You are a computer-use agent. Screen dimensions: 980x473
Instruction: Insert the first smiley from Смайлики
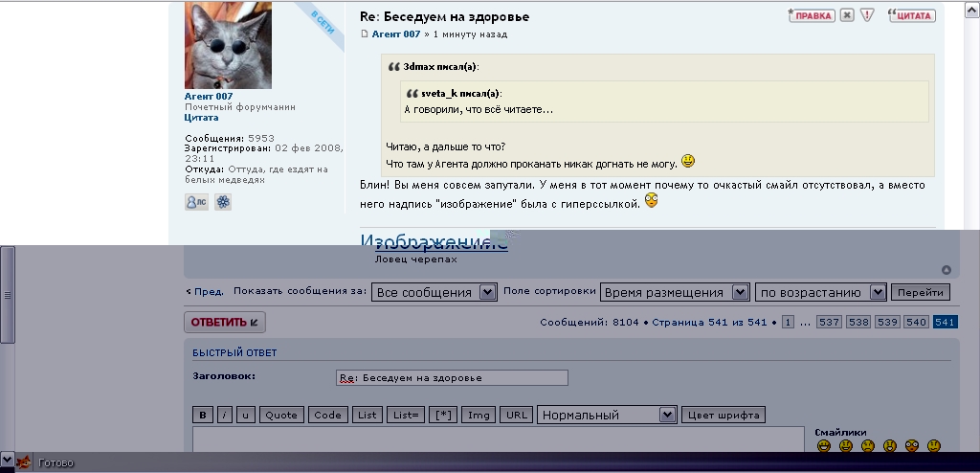click(824, 446)
